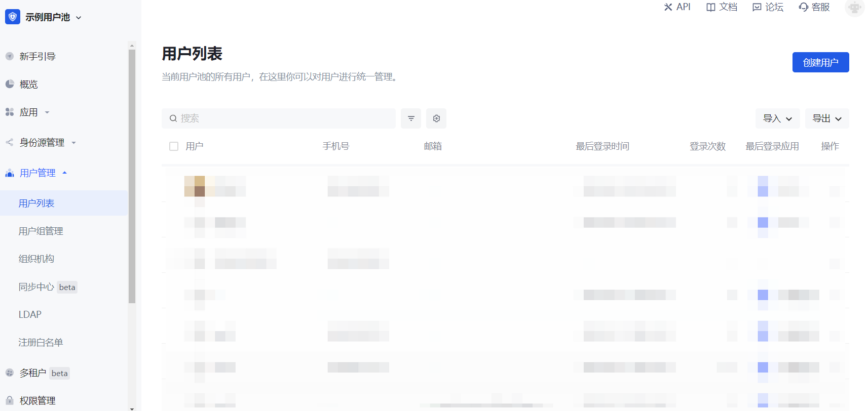The width and height of the screenshot is (868, 411).
Task: Expand the 导入 dropdown
Action: [x=777, y=118]
